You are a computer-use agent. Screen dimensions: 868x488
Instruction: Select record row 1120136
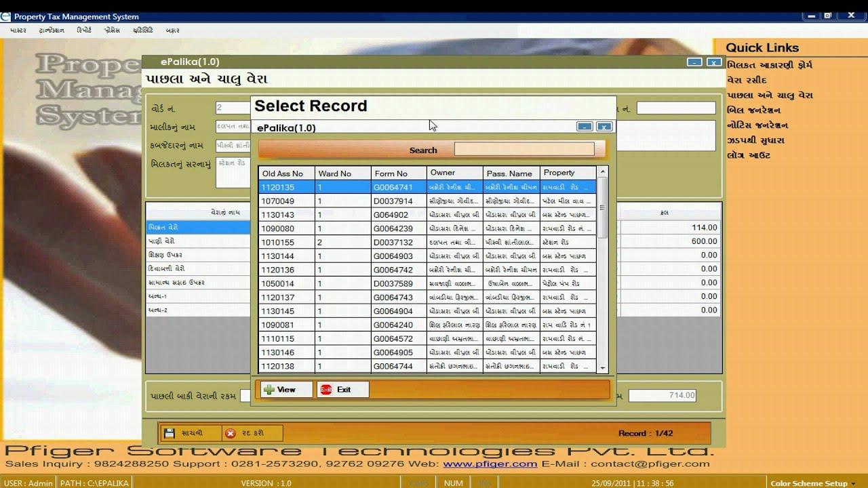tap(427, 270)
